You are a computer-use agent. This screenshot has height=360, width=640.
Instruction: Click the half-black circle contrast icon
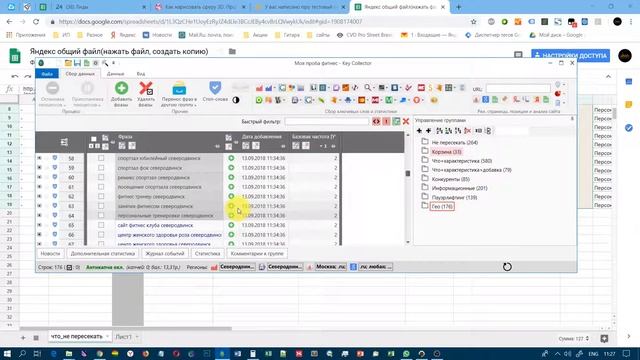[236, 100]
